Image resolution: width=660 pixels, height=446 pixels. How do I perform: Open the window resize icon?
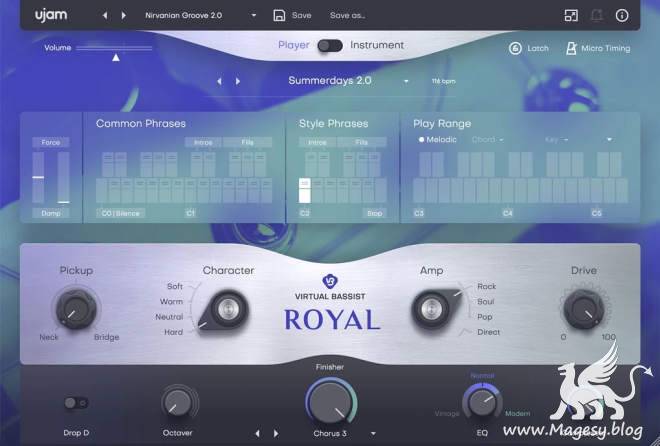571,16
